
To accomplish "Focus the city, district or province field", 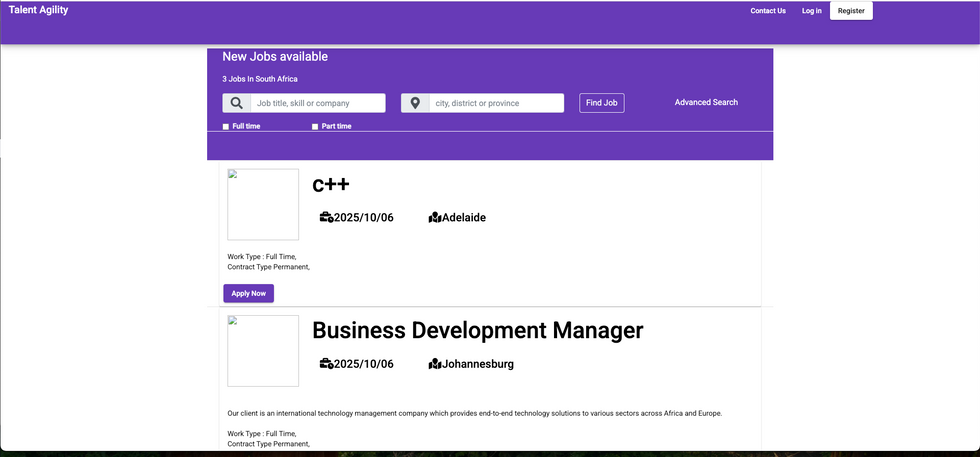I will tap(497, 103).
